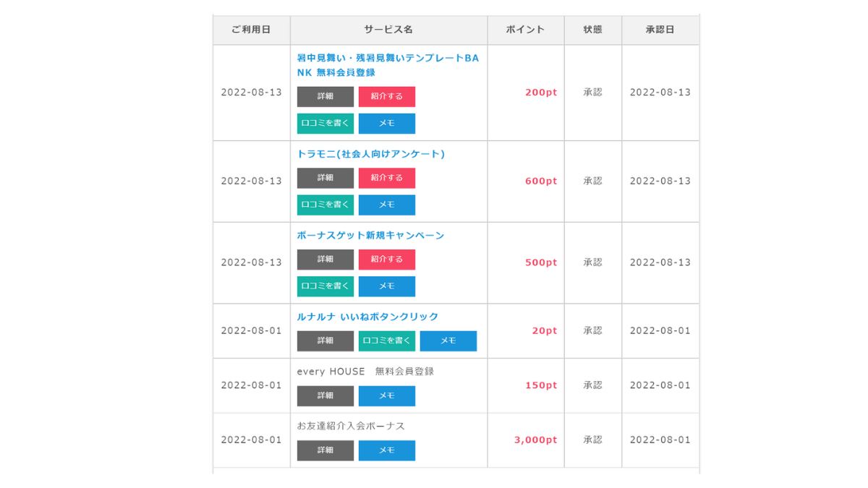This screenshot has height=488, width=868.
Task: Click 紹介する for 暑中見舞い テンプレートBANK row
Action: [387, 97]
